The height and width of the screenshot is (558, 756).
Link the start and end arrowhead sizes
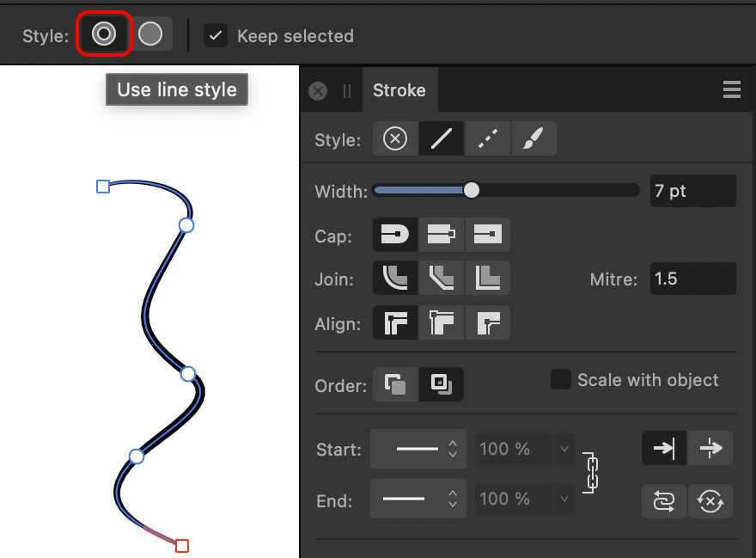coord(590,473)
